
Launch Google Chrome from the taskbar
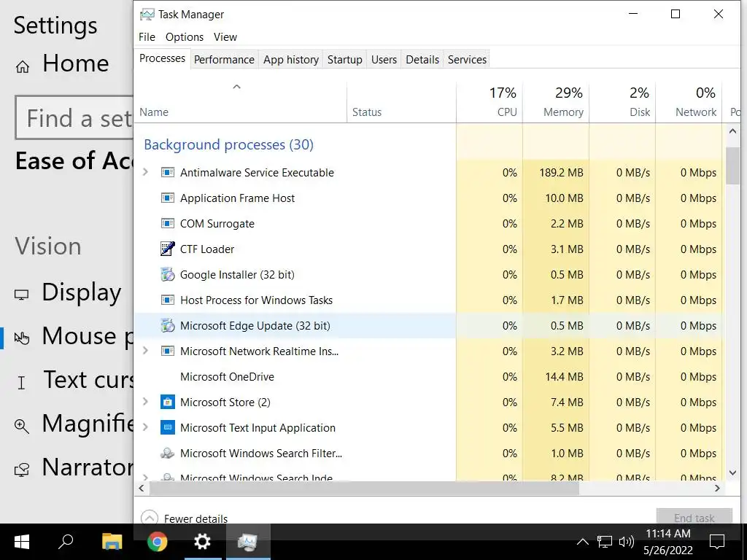point(158,542)
